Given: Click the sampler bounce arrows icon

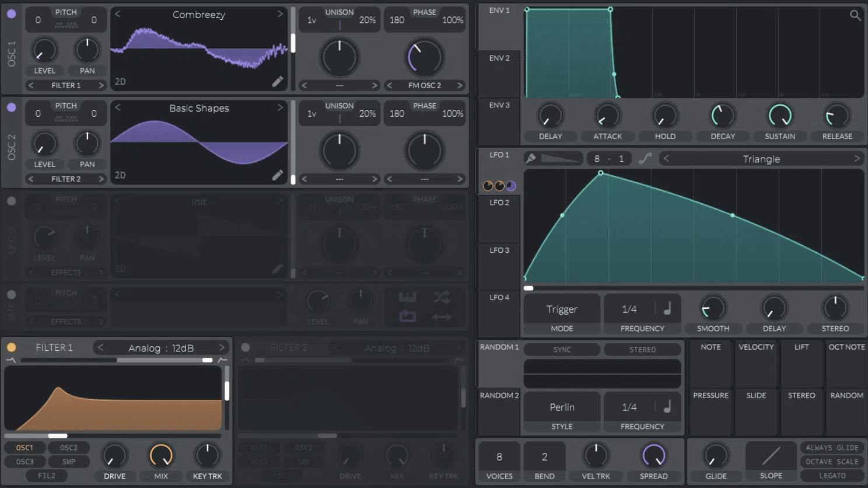Looking at the screenshot, I should tap(442, 317).
